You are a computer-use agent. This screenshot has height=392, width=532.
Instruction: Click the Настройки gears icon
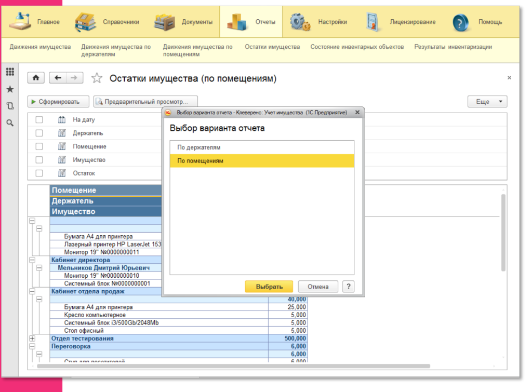(x=300, y=22)
